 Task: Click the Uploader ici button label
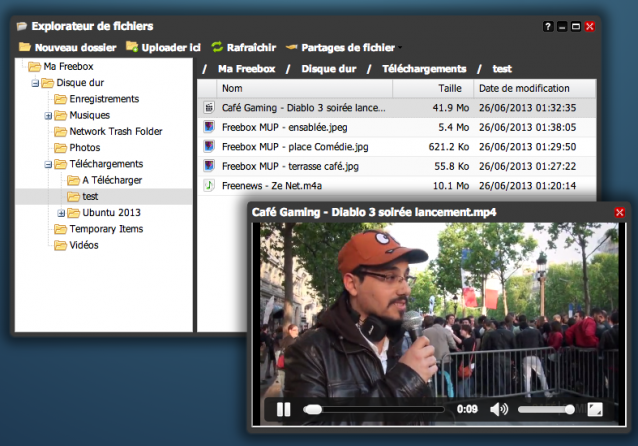click(171, 48)
